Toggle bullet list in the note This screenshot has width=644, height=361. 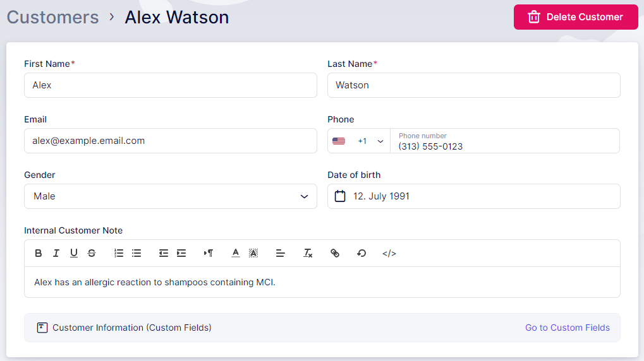click(x=137, y=253)
